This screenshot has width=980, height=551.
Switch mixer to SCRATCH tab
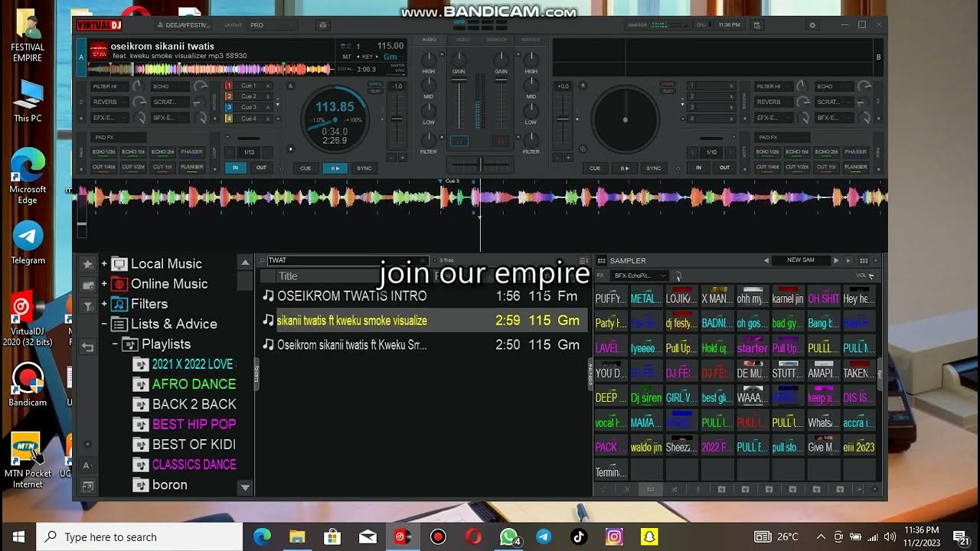tap(498, 39)
